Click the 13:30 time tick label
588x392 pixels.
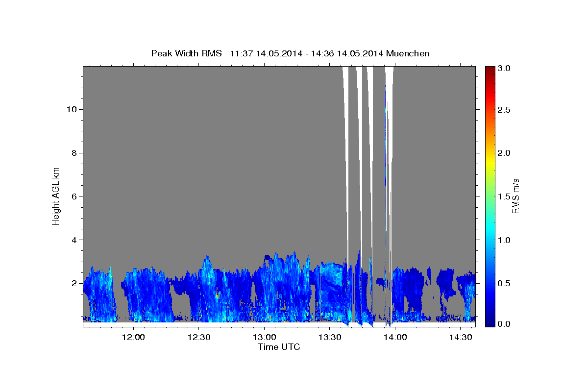(330, 337)
